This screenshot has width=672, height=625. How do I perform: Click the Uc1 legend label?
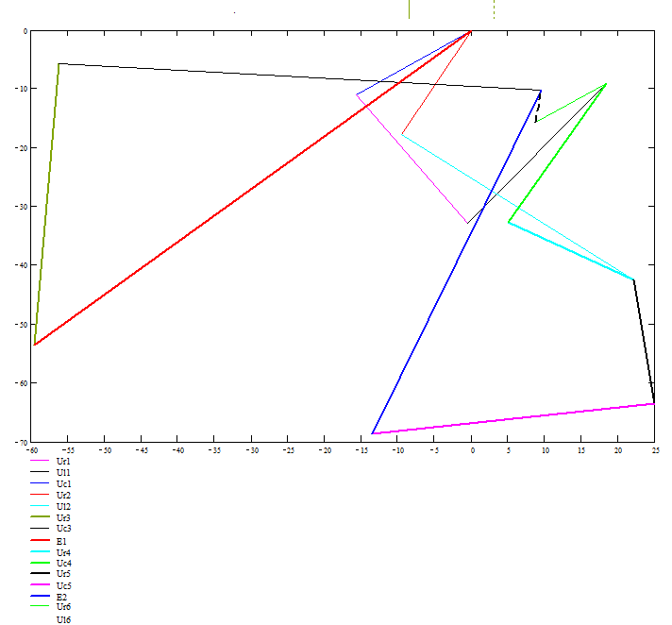[x=63, y=483]
